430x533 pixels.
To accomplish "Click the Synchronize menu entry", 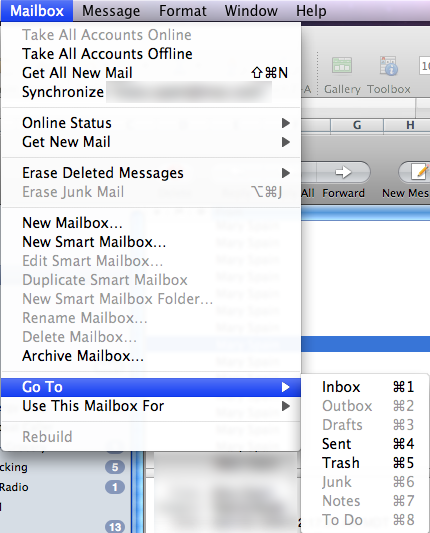I will coord(151,92).
